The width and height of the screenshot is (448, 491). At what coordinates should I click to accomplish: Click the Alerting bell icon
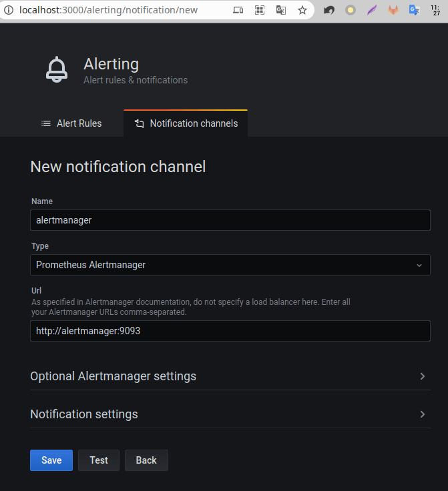[57, 70]
